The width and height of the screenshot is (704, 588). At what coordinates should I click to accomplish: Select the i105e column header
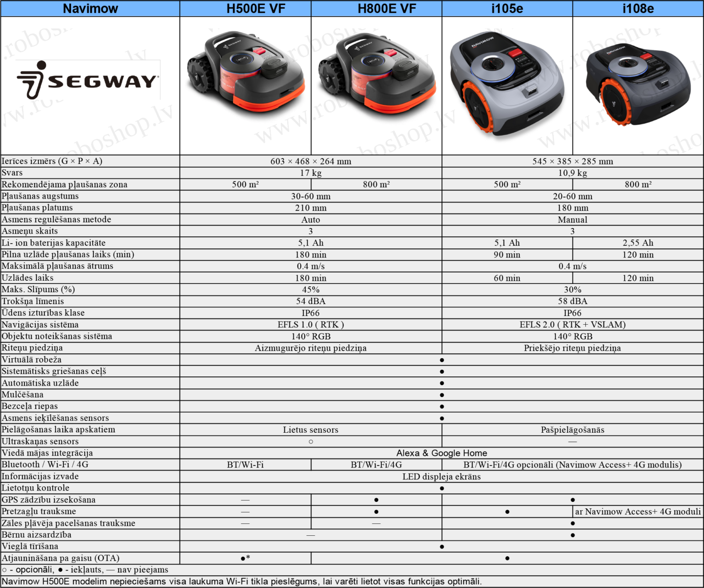click(x=507, y=9)
